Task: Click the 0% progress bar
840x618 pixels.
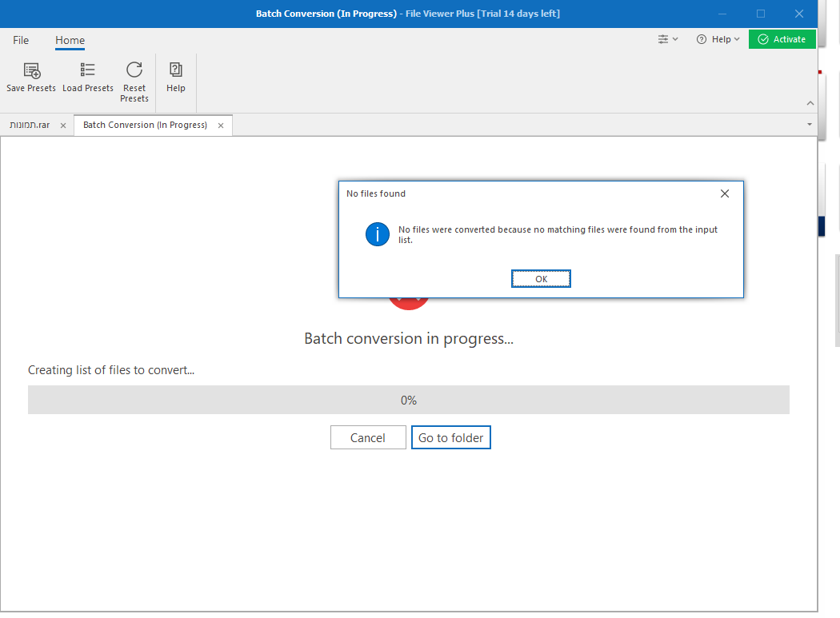Action: 409,400
